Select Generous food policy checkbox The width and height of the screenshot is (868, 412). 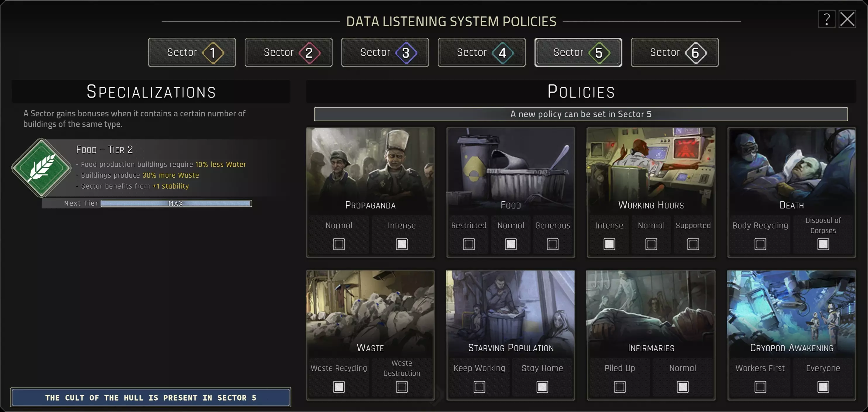coord(552,244)
